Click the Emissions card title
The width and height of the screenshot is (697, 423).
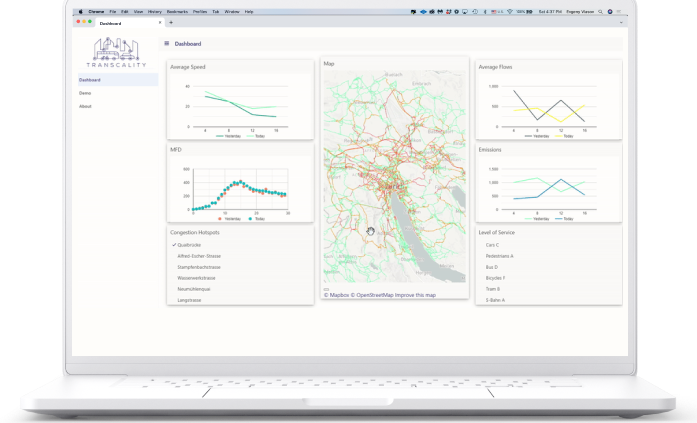coord(490,150)
